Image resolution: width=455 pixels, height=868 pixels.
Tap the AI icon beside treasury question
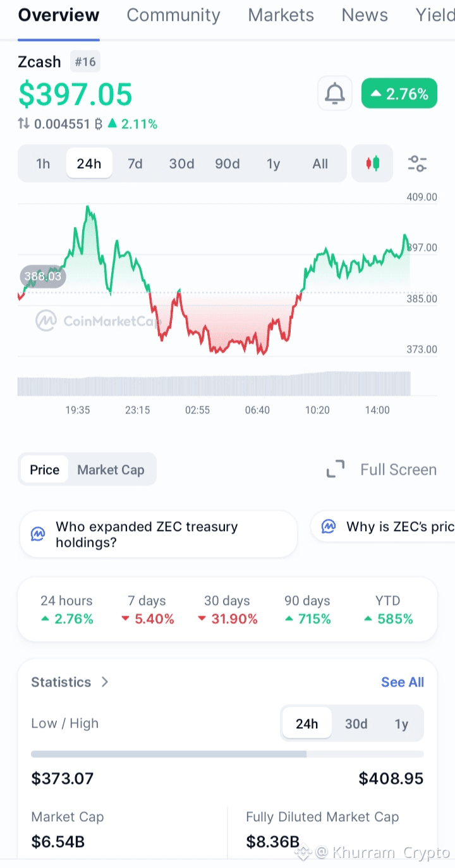[38, 534]
